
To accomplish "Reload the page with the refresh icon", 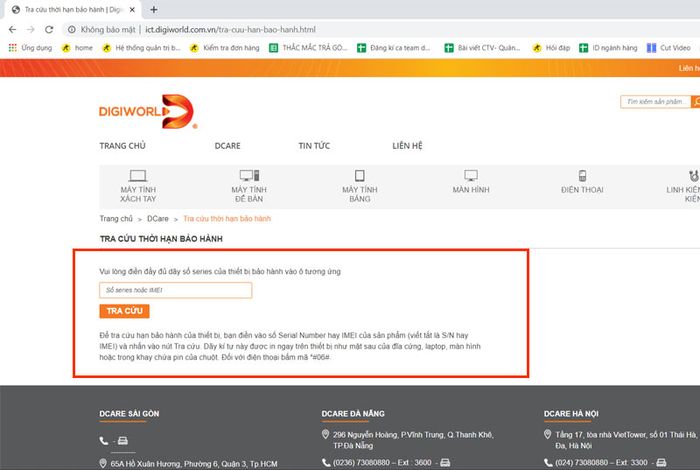I will point(49,29).
